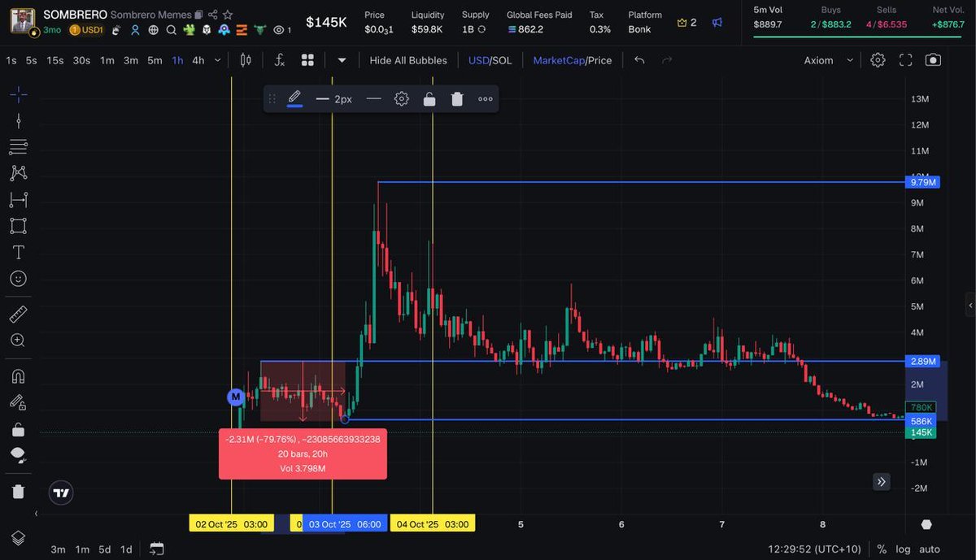Select the 4h timeframe
This screenshot has width=976, height=560.
pyautogui.click(x=198, y=60)
